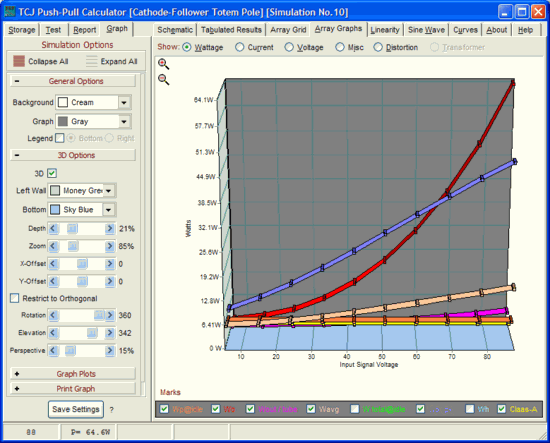Screen dimensions: 550x443
Task: Click Perspective left arrow
Action: [53, 350]
